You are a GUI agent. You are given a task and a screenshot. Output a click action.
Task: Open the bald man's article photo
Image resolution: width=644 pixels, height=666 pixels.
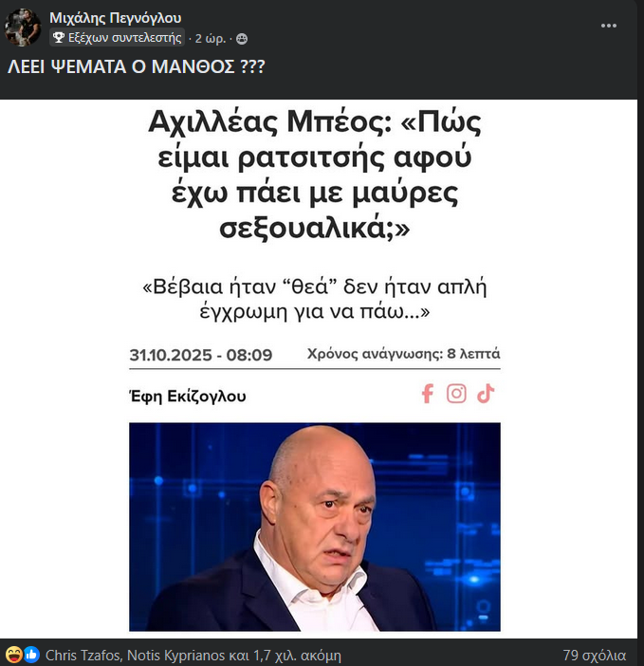[315, 527]
